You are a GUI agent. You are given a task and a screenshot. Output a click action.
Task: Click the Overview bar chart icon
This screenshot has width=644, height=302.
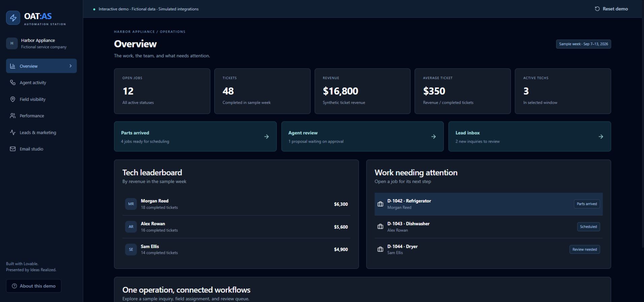click(13, 66)
